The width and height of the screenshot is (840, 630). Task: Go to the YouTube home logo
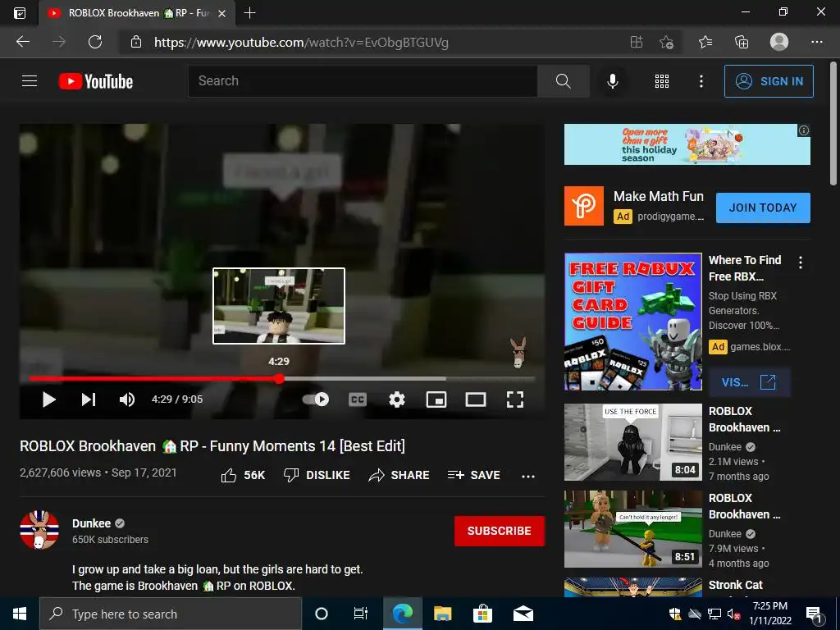[x=95, y=81]
